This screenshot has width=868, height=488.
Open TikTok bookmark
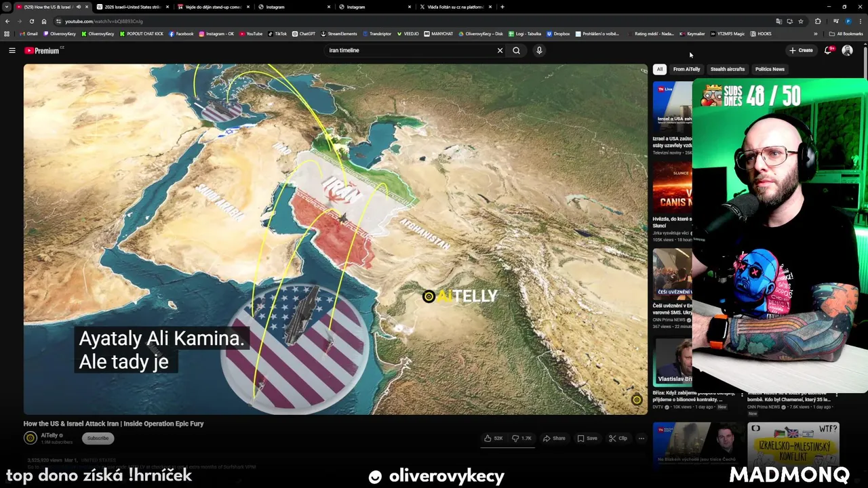[277, 34]
